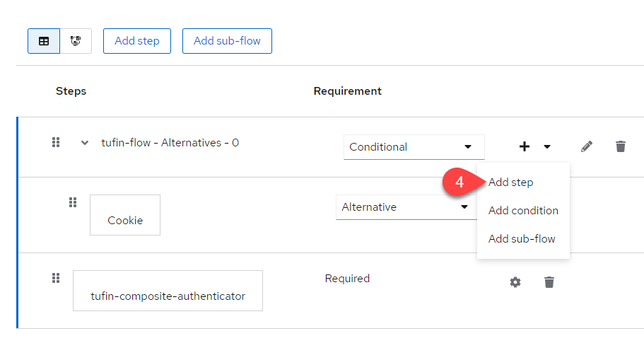Click the Add sub-flow toolbar button
Screen dimensions: 644x343
[x=227, y=41]
